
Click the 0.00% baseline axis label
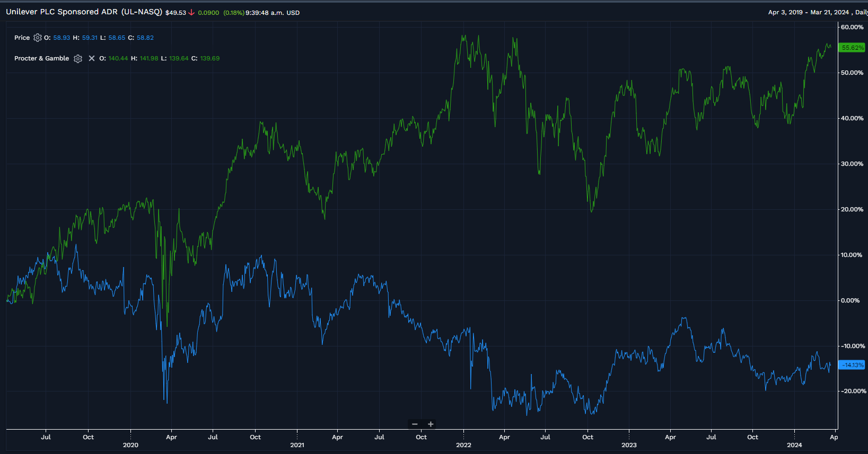851,300
